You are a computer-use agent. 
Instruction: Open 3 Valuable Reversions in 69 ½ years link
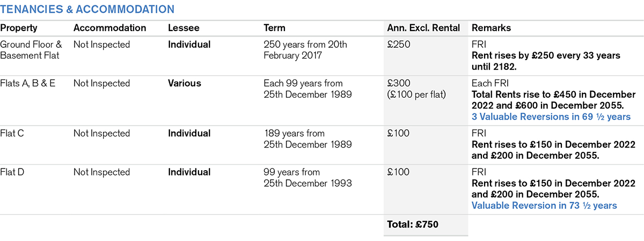(x=551, y=116)
